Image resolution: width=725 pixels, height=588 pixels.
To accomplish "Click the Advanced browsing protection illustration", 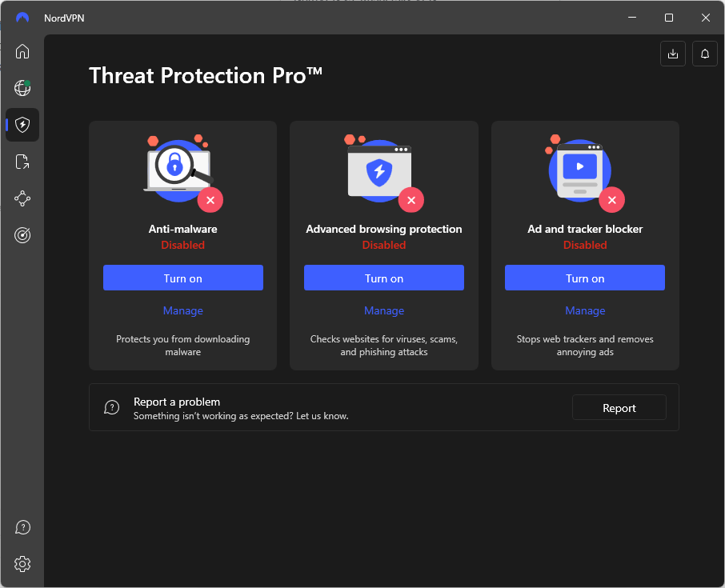I will [x=384, y=174].
